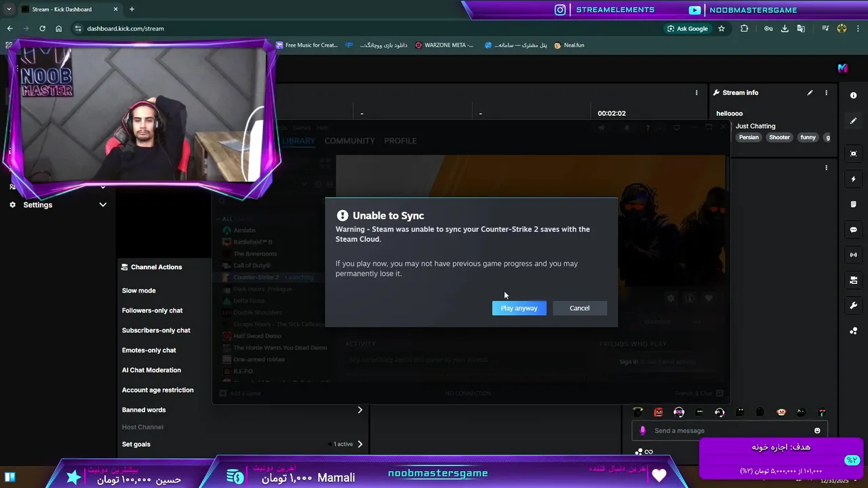Image resolution: width=868 pixels, height=488 pixels.
Task: Click the AI Chat Moderation action
Action: point(151,370)
